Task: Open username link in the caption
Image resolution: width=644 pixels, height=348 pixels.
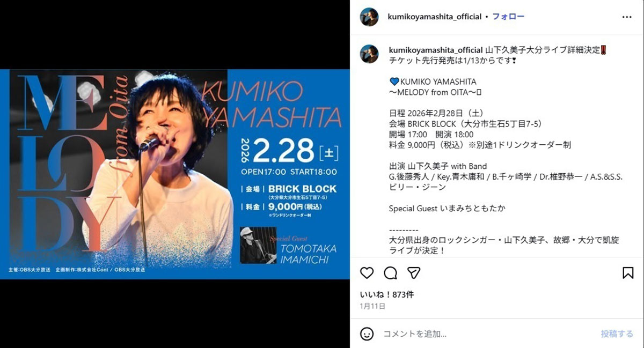Action: pyautogui.click(x=435, y=50)
